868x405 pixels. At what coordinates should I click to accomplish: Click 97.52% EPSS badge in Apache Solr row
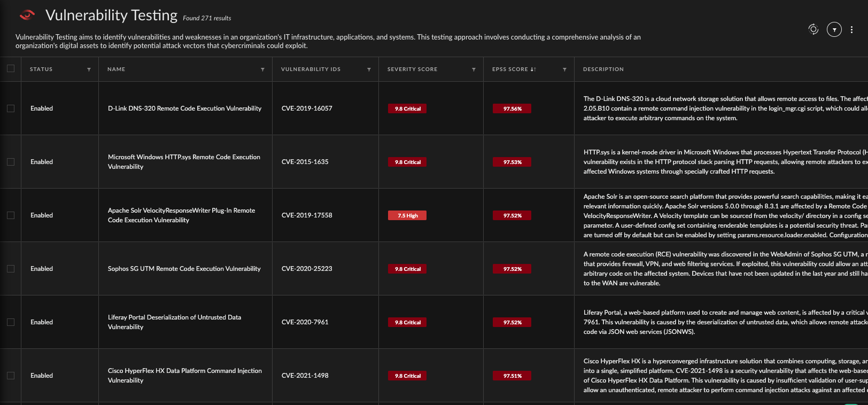point(512,215)
